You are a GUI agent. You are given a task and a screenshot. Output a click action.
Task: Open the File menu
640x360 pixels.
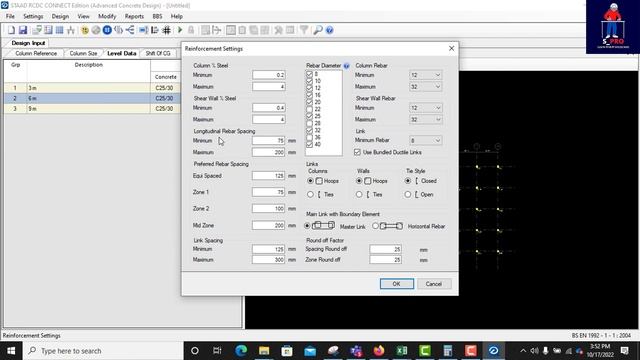[10, 16]
